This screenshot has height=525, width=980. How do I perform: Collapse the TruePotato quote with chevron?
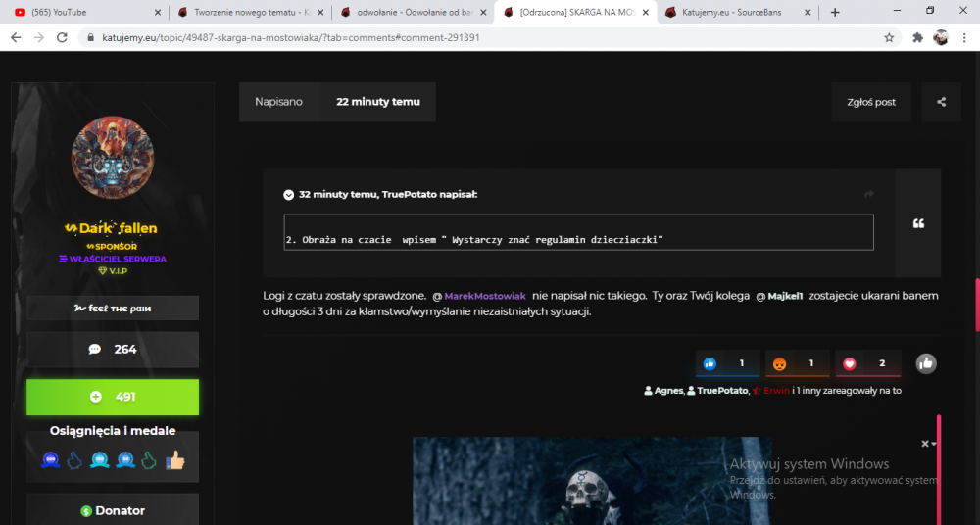point(288,194)
